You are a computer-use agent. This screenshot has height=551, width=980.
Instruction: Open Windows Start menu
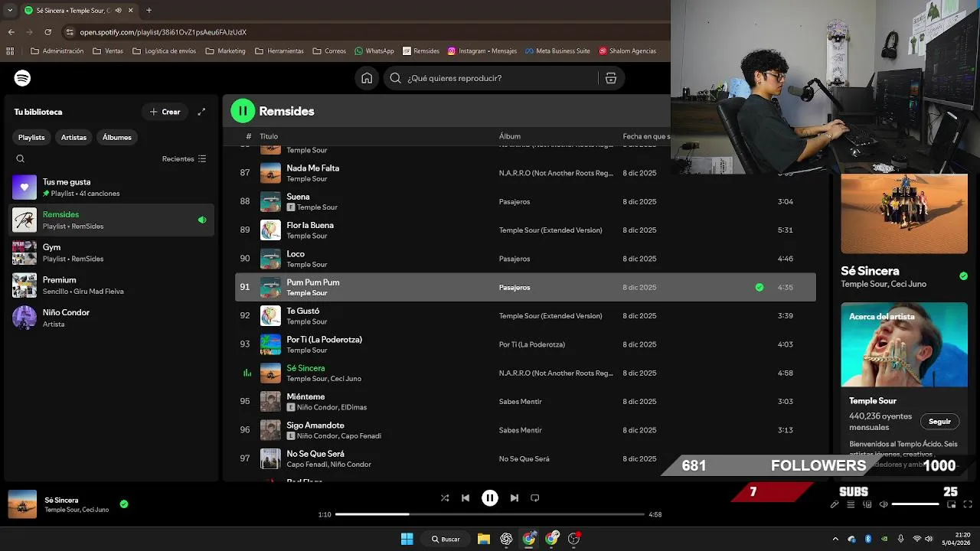(407, 539)
